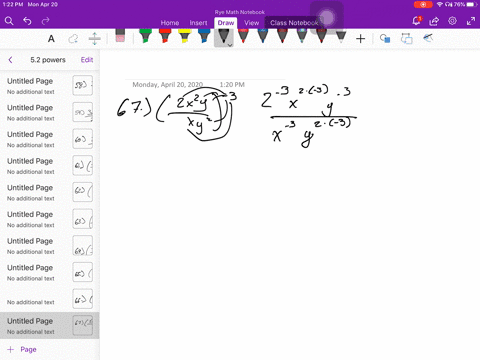Open page with 62) thumbnail
Screen dimensions: 480x360
click(50, 192)
